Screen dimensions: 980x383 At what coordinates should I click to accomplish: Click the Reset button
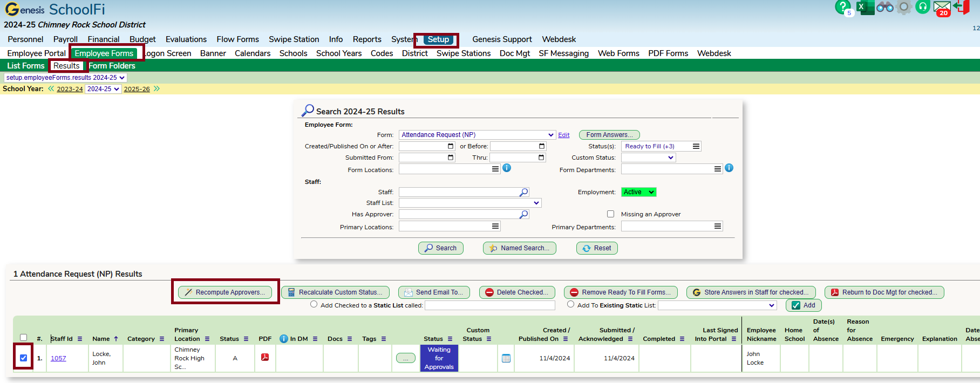pyautogui.click(x=597, y=248)
